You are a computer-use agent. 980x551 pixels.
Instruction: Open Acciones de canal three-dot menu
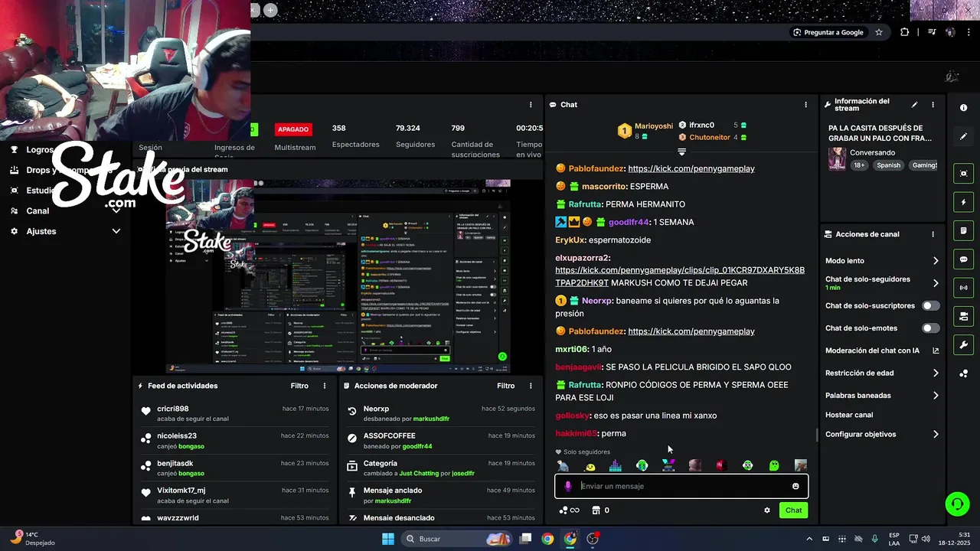(933, 234)
